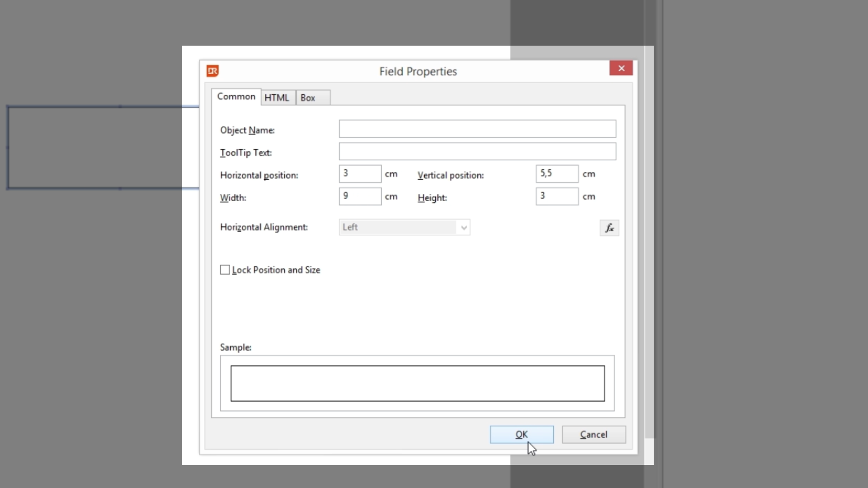Focus the Vertical position field

[x=557, y=174]
